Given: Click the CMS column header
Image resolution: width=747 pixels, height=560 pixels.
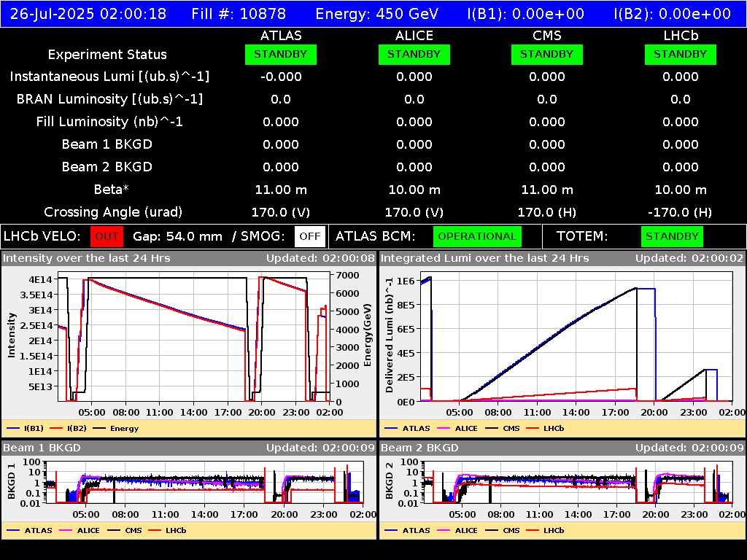Looking at the screenshot, I should [x=547, y=36].
